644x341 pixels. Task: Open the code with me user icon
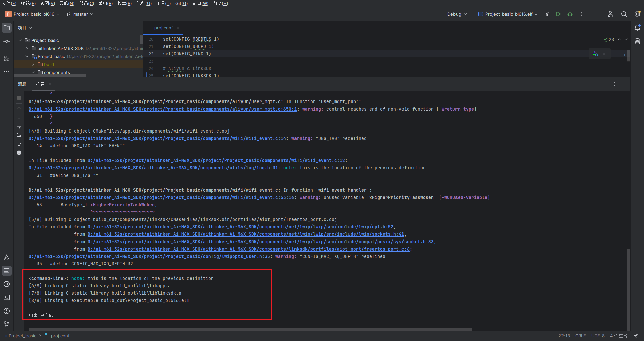610,14
